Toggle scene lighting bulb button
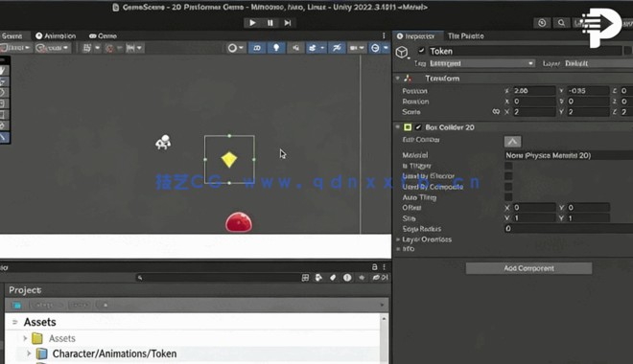 click(276, 48)
